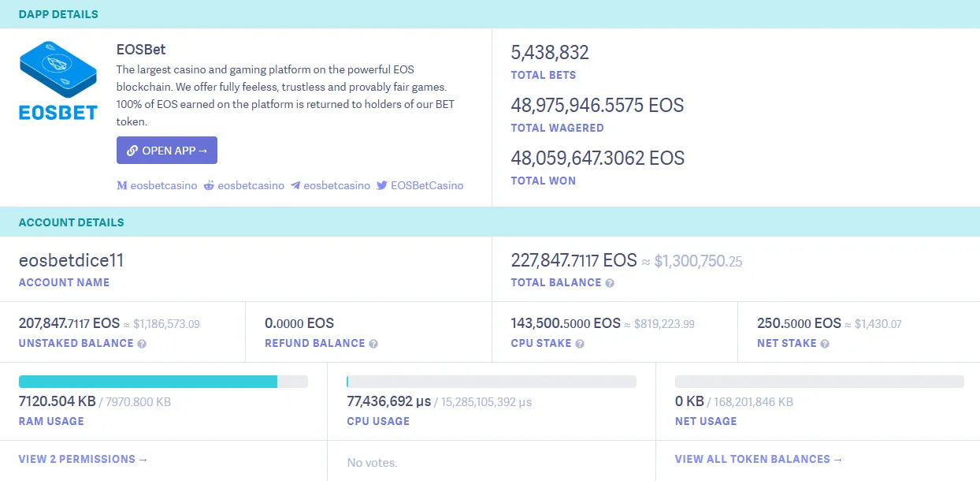Click the TOTAL BETS label
The image size is (980, 481).
point(544,75)
